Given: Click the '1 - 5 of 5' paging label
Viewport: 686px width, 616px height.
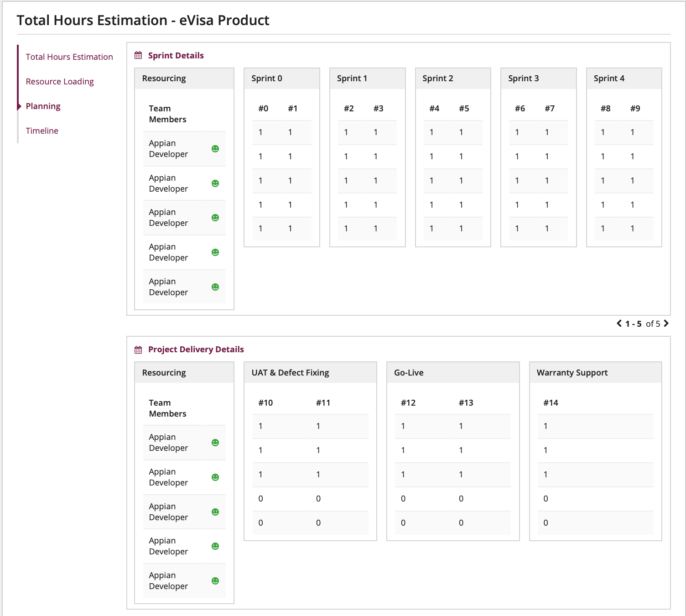Looking at the screenshot, I should 643,324.
